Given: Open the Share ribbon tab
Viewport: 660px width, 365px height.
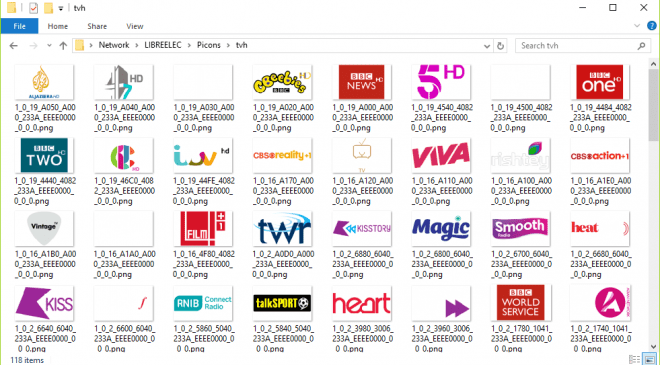Looking at the screenshot, I should click(x=97, y=26).
